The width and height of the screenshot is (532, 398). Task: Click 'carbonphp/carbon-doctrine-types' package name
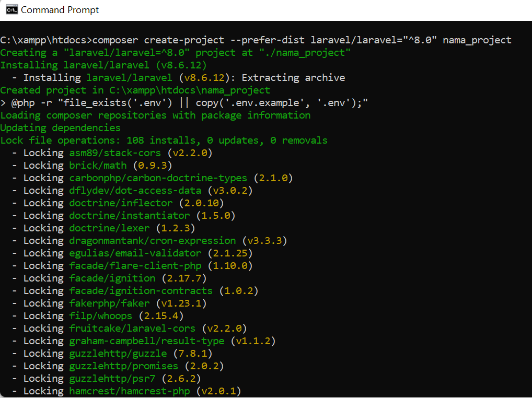tap(158, 178)
